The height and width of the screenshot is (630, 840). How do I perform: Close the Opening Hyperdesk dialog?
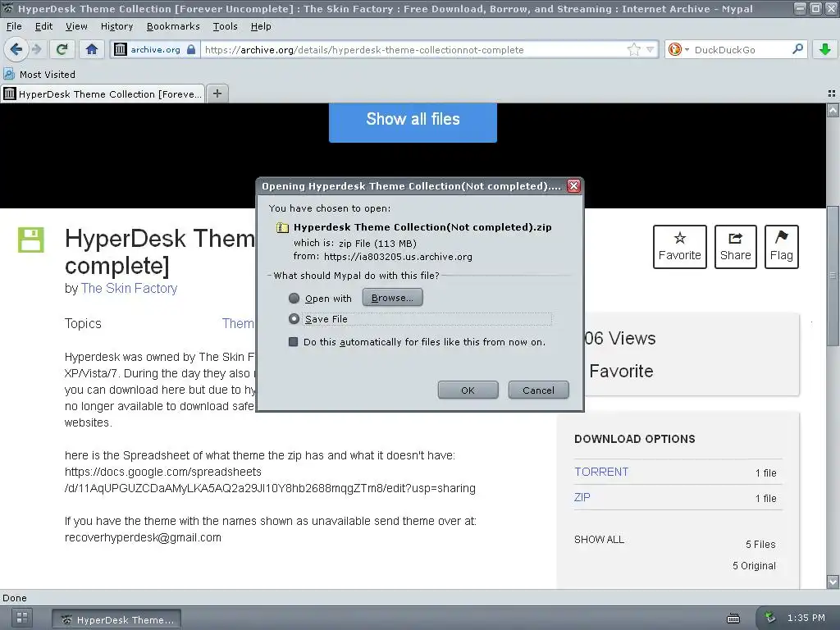573,186
